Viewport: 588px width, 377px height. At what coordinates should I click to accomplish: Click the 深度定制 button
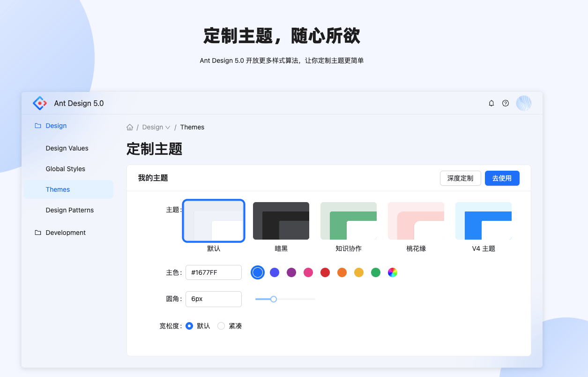coord(461,178)
